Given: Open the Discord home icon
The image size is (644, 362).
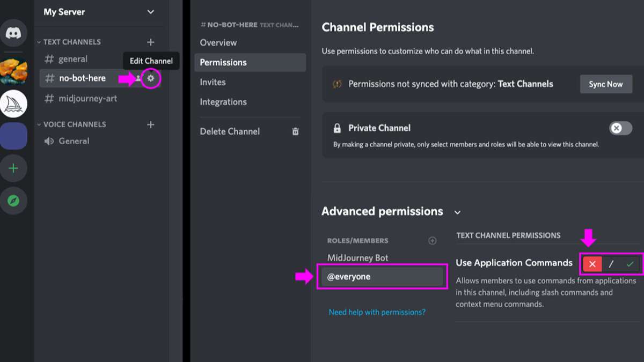Looking at the screenshot, I should click(13, 32).
